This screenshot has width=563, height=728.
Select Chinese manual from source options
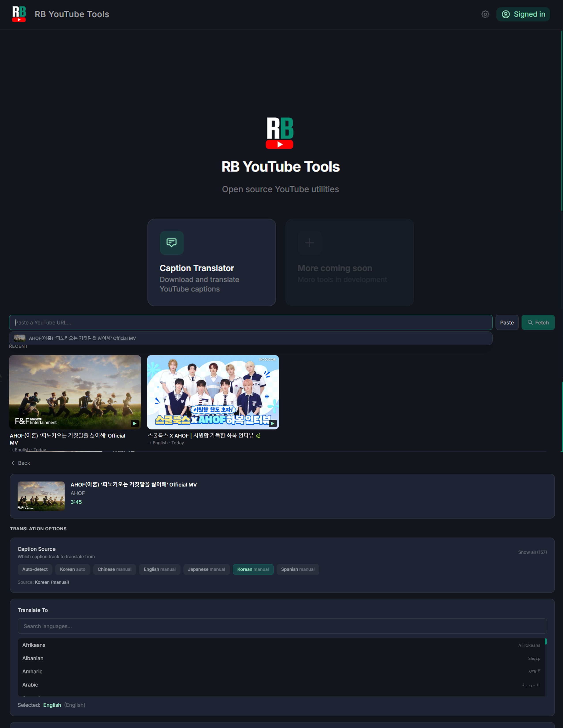(x=114, y=569)
